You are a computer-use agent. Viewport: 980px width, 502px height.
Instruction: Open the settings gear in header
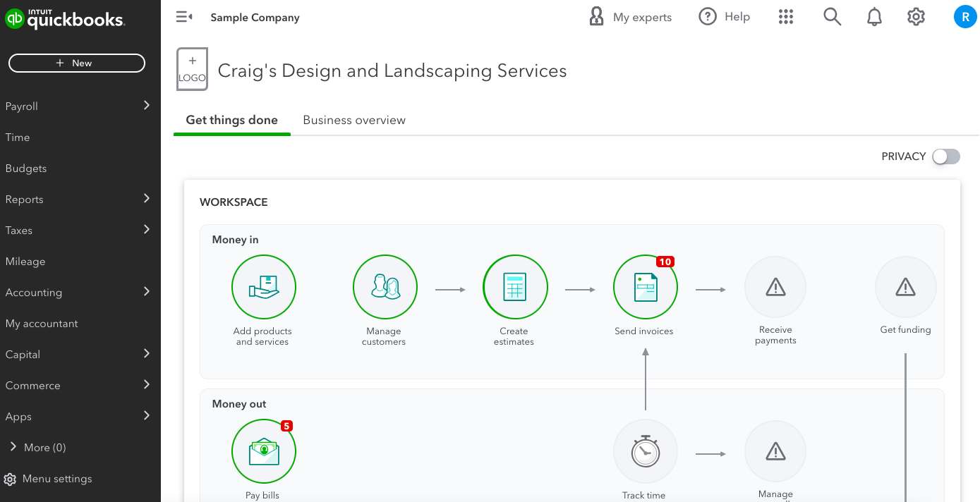(x=916, y=17)
